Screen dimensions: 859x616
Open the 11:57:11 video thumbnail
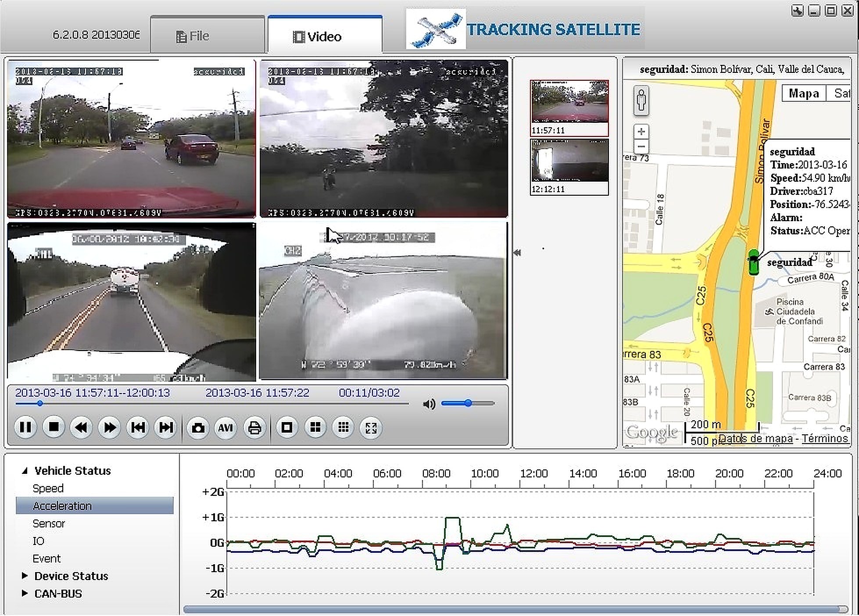click(569, 108)
